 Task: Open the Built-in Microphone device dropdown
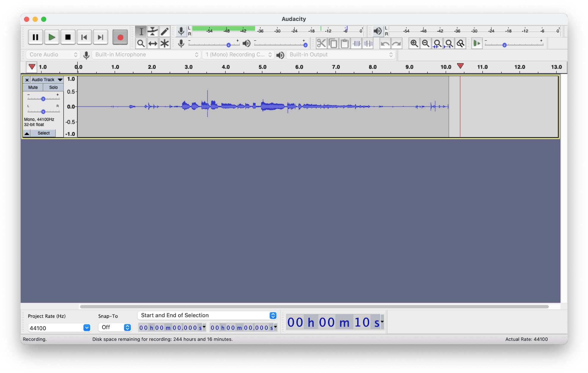pyautogui.click(x=146, y=54)
